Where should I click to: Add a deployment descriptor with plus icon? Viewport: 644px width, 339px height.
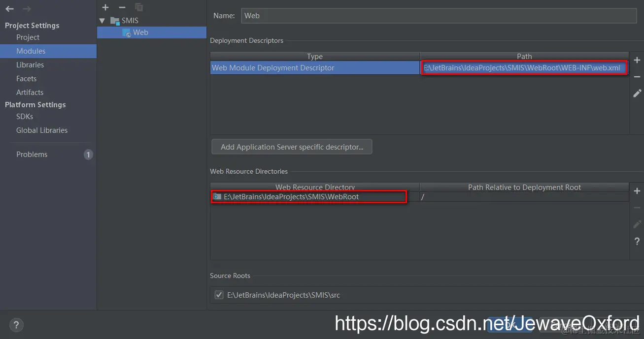pyautogui.click(x=637, y=60)
